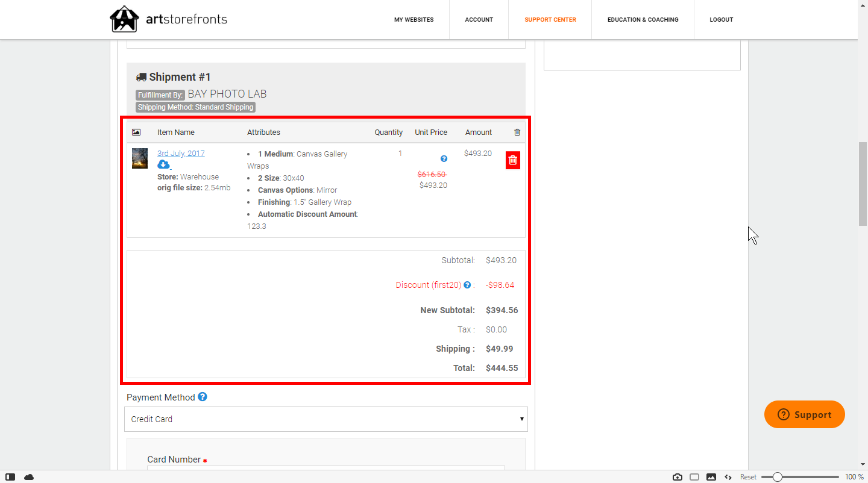Click the Subtotal $493.20 value

501,261
